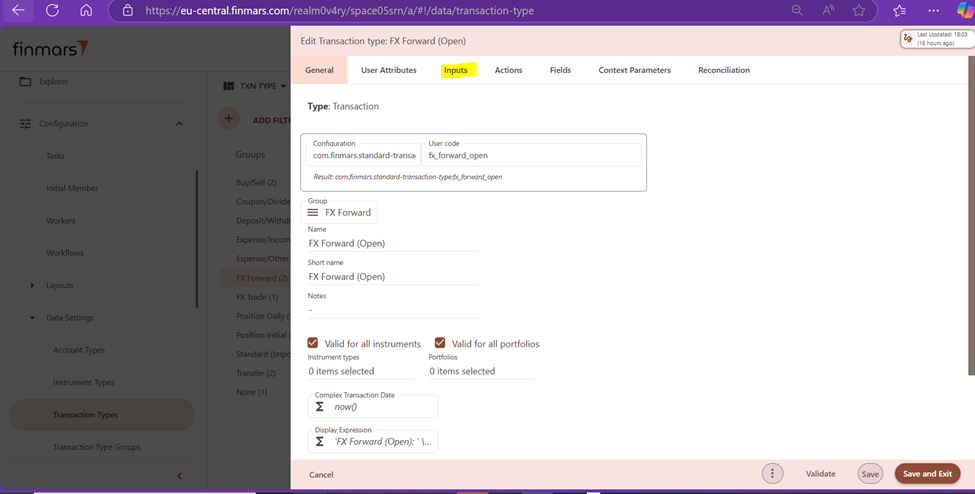Expand the Layouts tree arrow
Viewport: 975px width, 494px height.
tap(32, 286)
